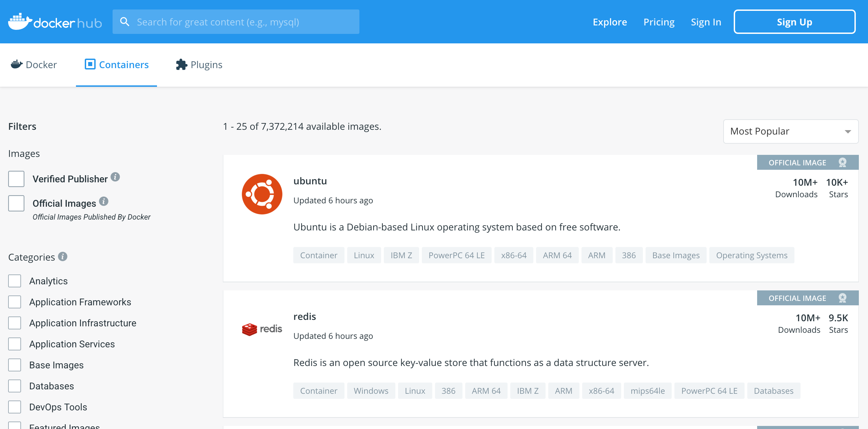Click the Official Images info icon
The width and height of the screenshot is (868, 429).
pyautogui.click(x=104, y=201)
